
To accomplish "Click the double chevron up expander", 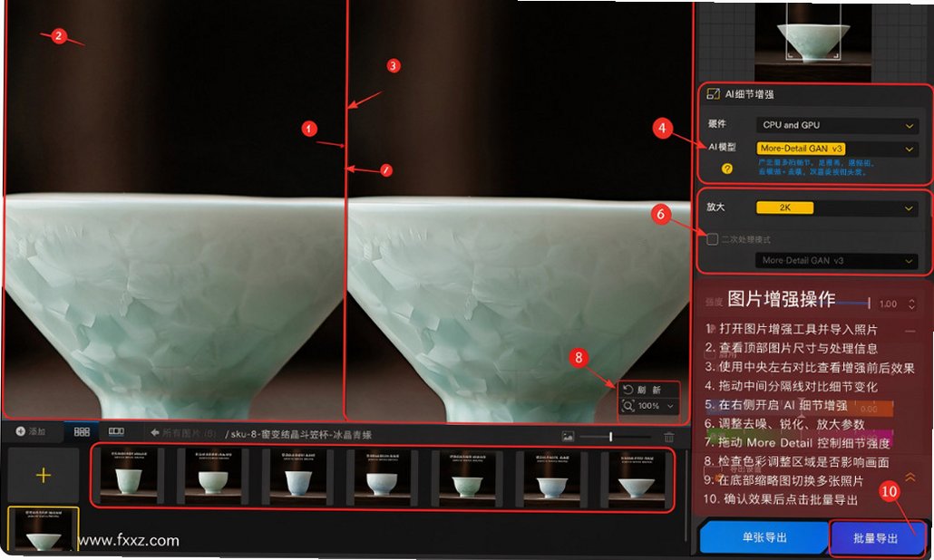I will coord(910,477).
